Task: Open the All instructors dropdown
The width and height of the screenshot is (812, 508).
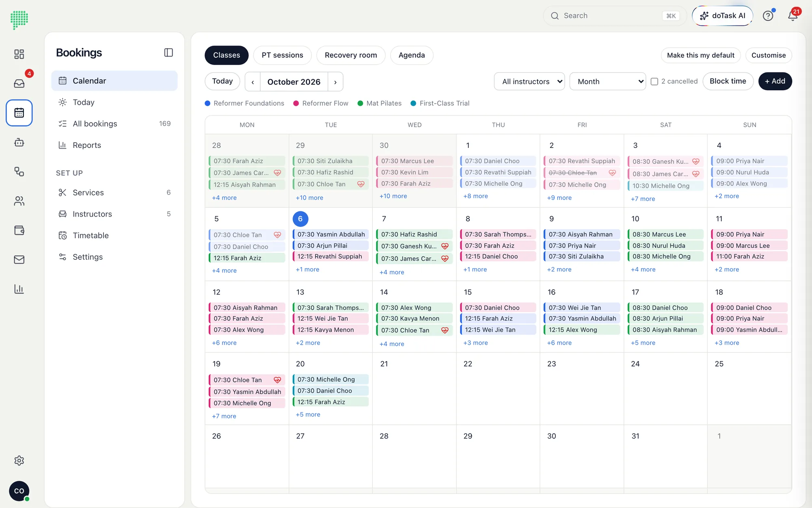Action: [x=529, y=81]
